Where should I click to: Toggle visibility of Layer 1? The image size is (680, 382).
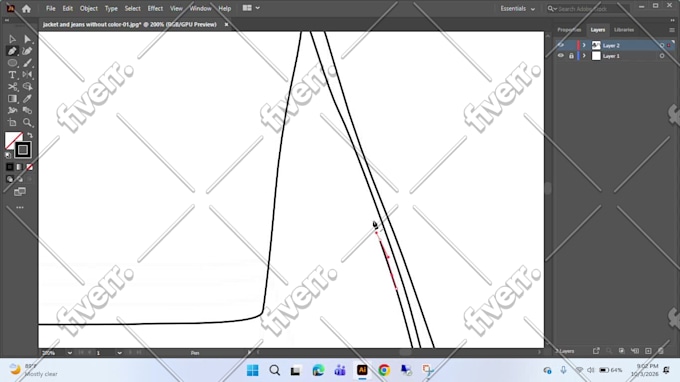click(561, 56)
